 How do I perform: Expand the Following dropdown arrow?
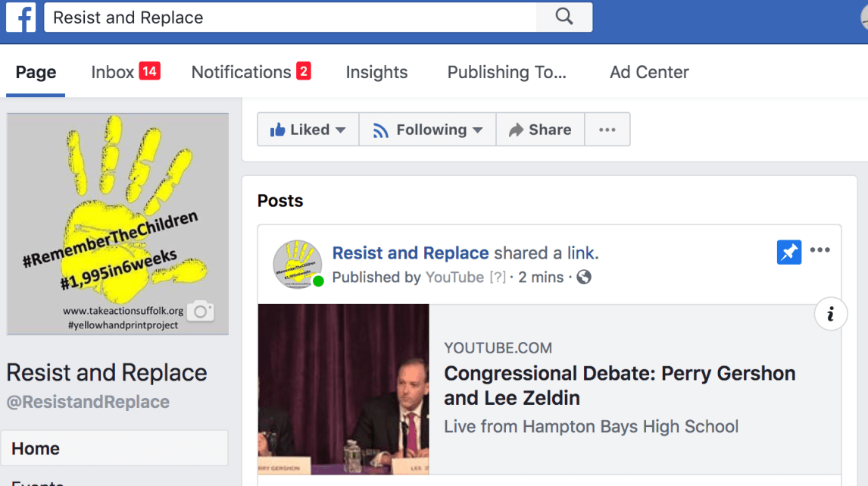click(478, 129)
